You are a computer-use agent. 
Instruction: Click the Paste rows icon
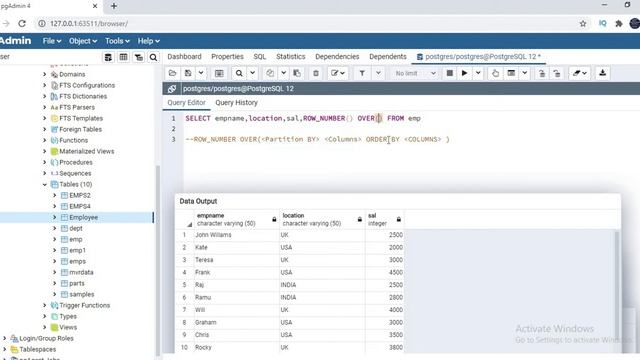click(x=297, y=73)
